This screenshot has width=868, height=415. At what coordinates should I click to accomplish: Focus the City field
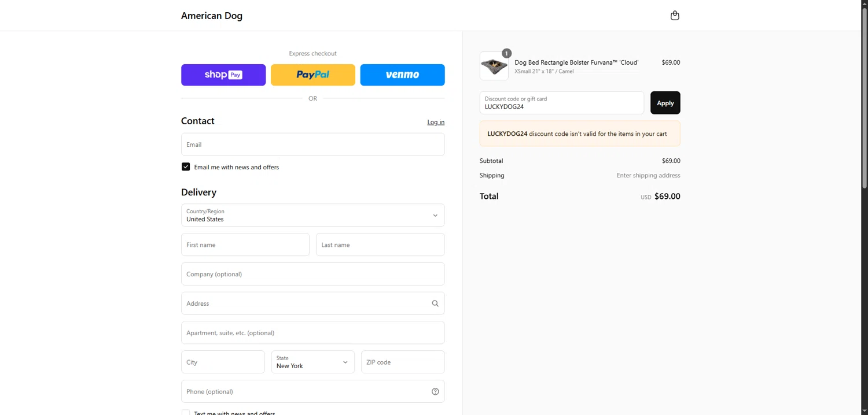click(223, 362)
